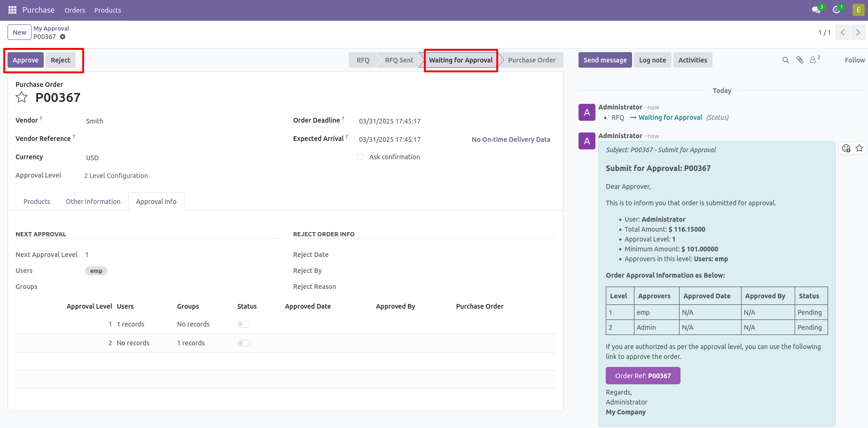
Task: Click the gear icon next to P00367
Action: (63, 37)
